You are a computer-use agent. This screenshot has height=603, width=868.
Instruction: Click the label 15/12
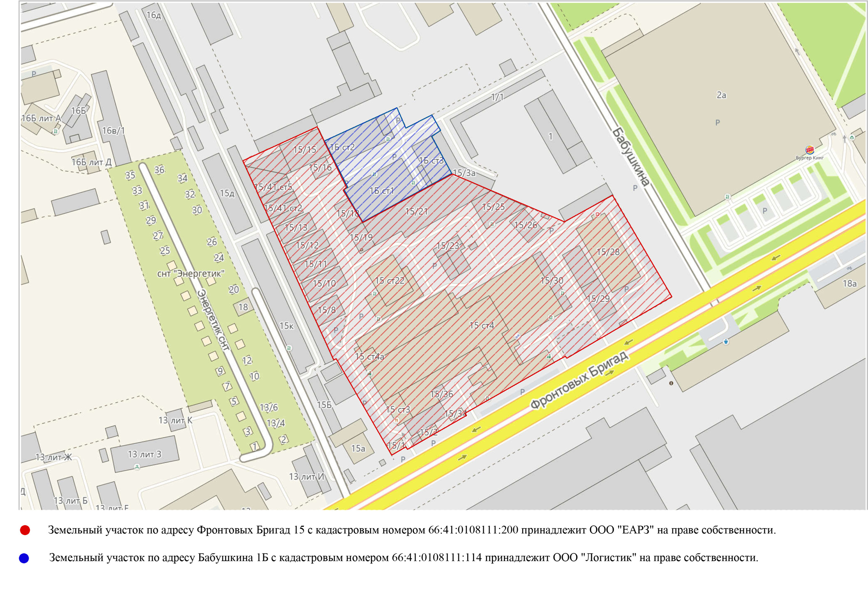pos(307,245)
